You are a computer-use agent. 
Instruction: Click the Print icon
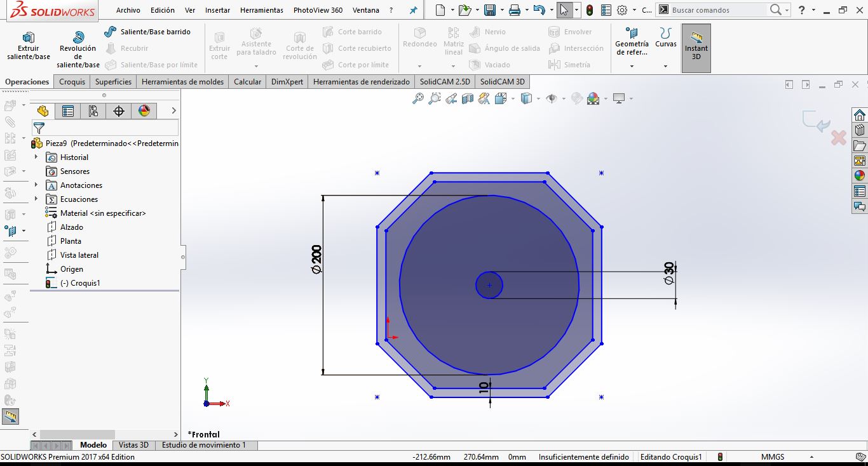click(x=515, y=10)
